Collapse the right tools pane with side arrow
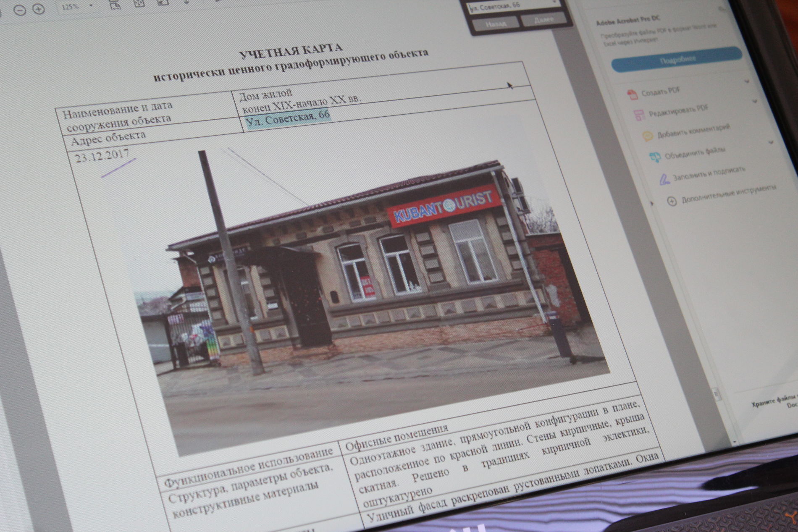The image size is (798, 532). [x=652, y=204]
